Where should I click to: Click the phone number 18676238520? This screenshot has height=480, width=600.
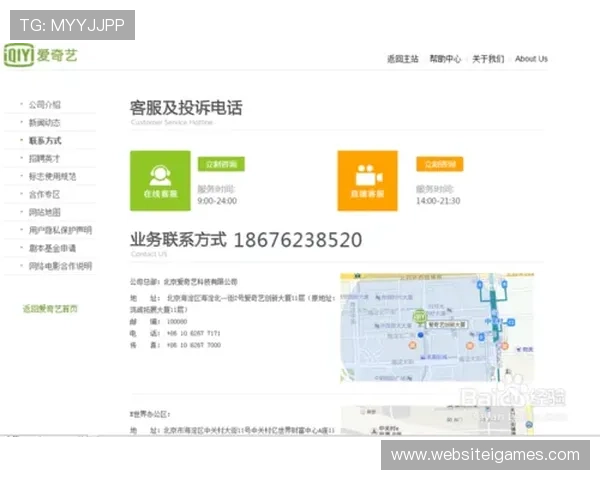pos(298,240)
